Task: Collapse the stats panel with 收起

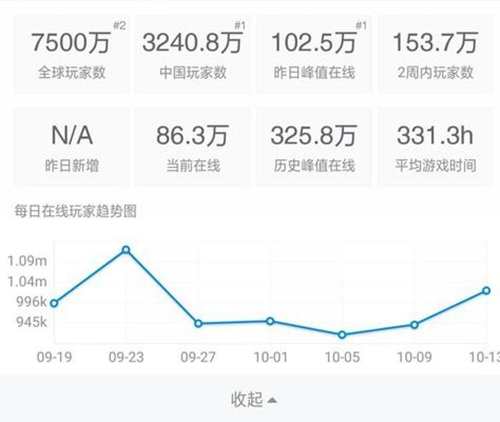Action: [x=253, y=399]
